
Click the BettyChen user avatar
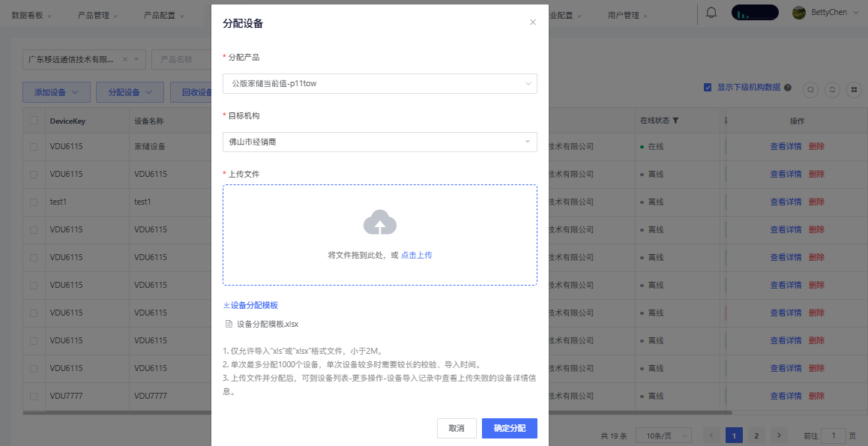[x=799, y=13]
